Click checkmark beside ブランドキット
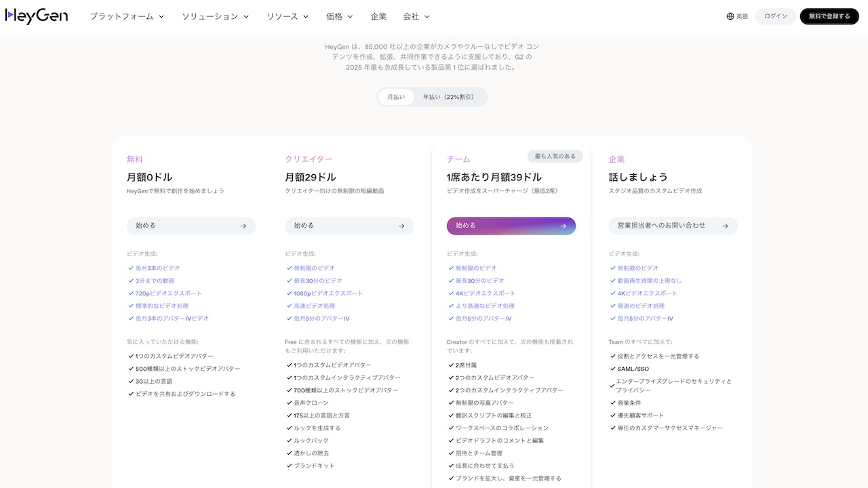Screen dimensions: 868x488 click(x=289, y=466)
